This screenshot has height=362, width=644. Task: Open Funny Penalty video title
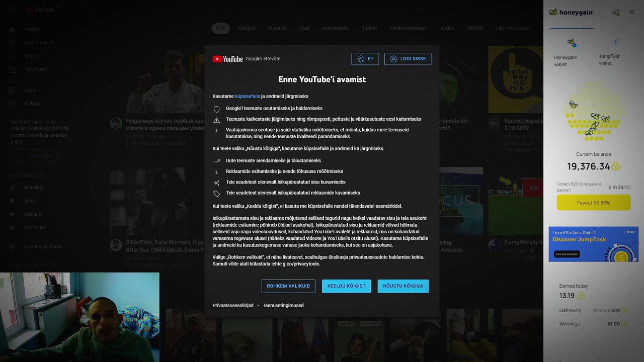(523, 243)
